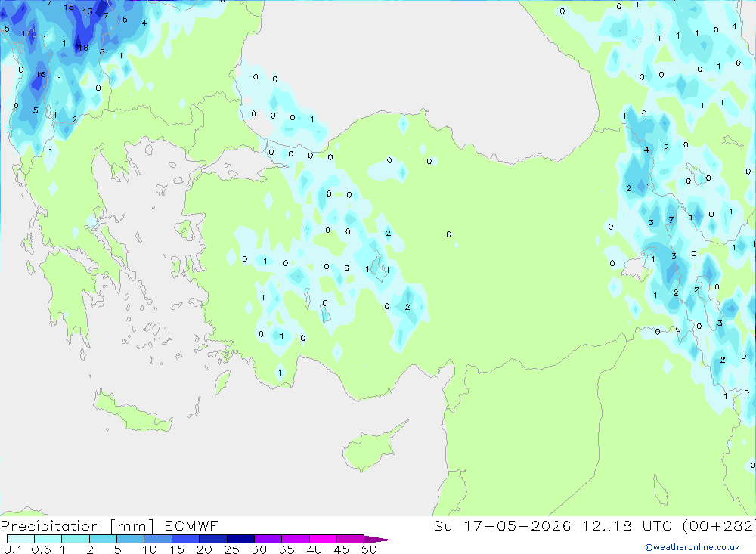Click the date "Su 17-05-2026" text

[502, 525]
